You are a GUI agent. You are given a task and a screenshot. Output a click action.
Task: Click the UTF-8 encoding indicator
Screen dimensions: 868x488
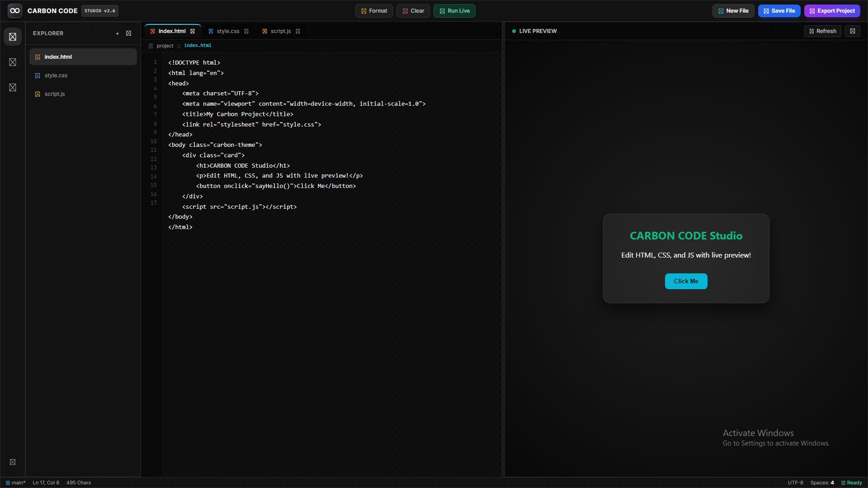point(795,483)
